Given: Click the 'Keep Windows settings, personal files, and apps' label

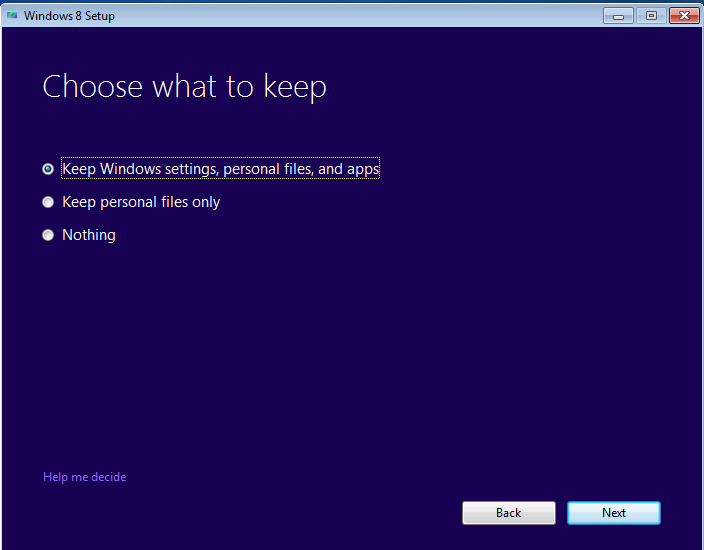Looking at the screenshot, I should 220,169.
